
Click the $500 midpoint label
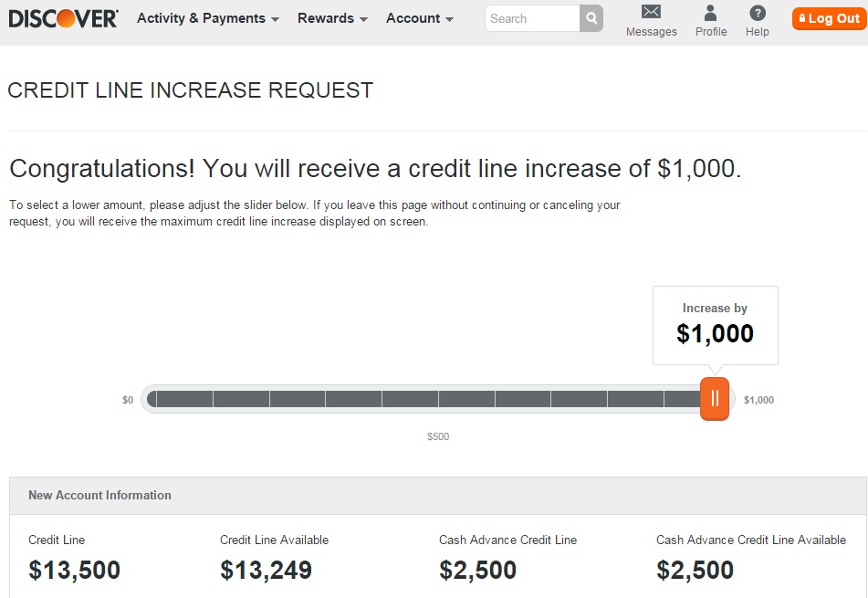(438, 436)
